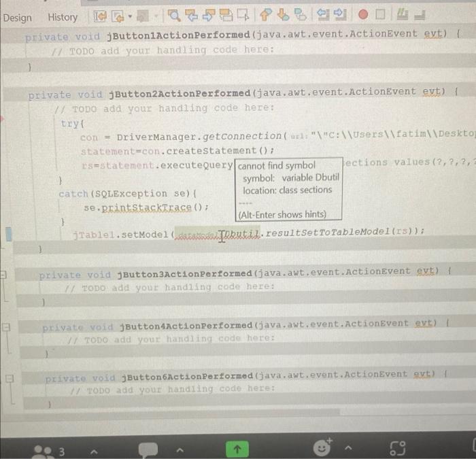The width and height of the screenshot is (476, 459).
Task: Toggle highlight search results
Action: (226, 14)
